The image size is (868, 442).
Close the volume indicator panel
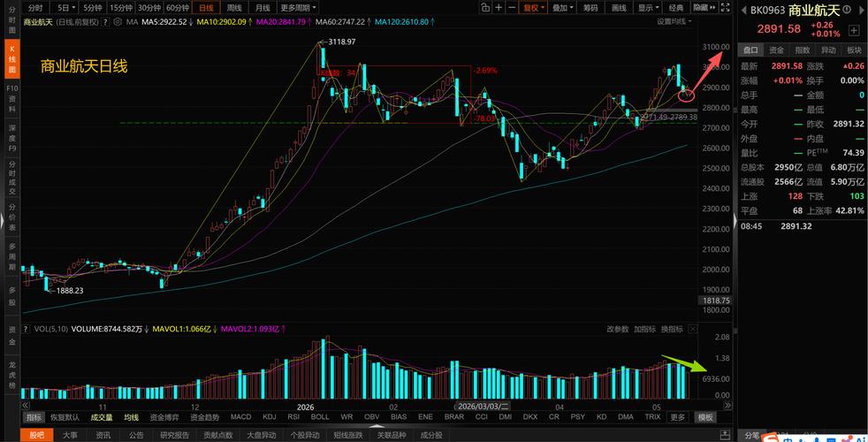pos(692,329)
